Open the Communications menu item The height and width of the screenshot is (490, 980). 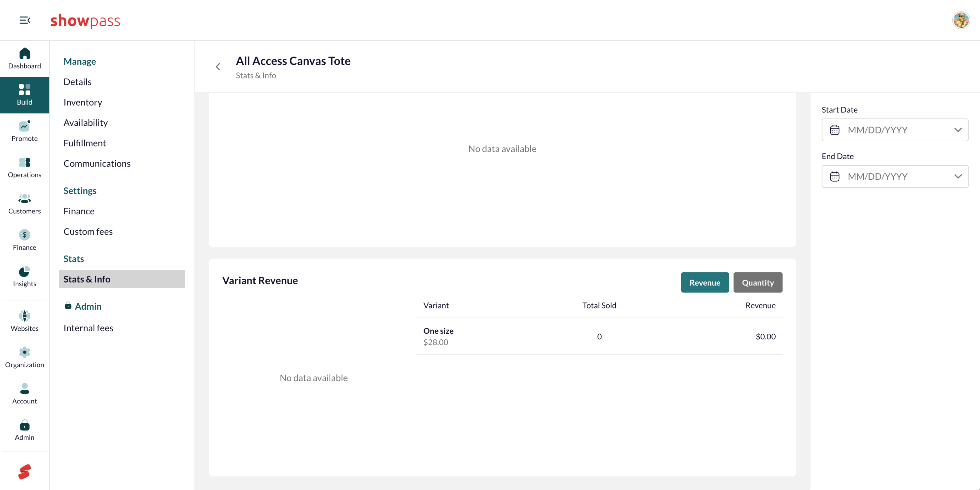97,163
